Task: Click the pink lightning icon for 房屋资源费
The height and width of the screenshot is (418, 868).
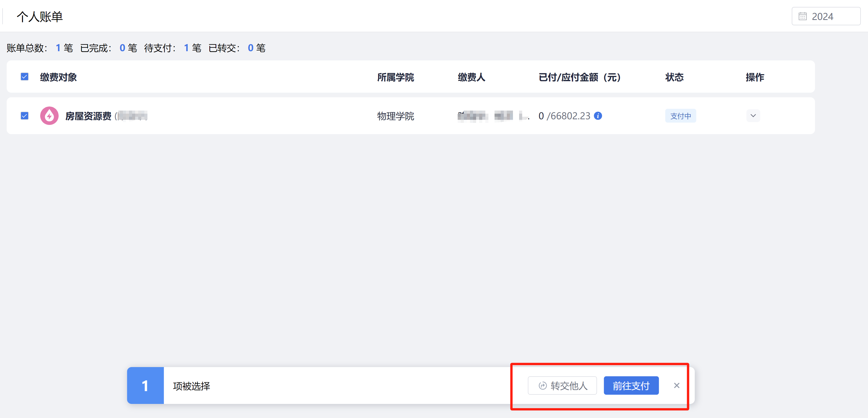Action: [x=49, y=116]
